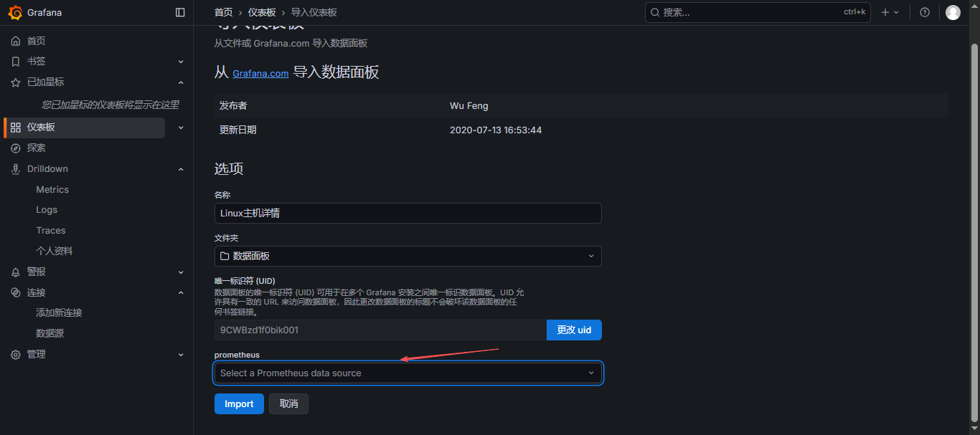
Task: Click the search magnifier icon
Action: coord(654,12)
